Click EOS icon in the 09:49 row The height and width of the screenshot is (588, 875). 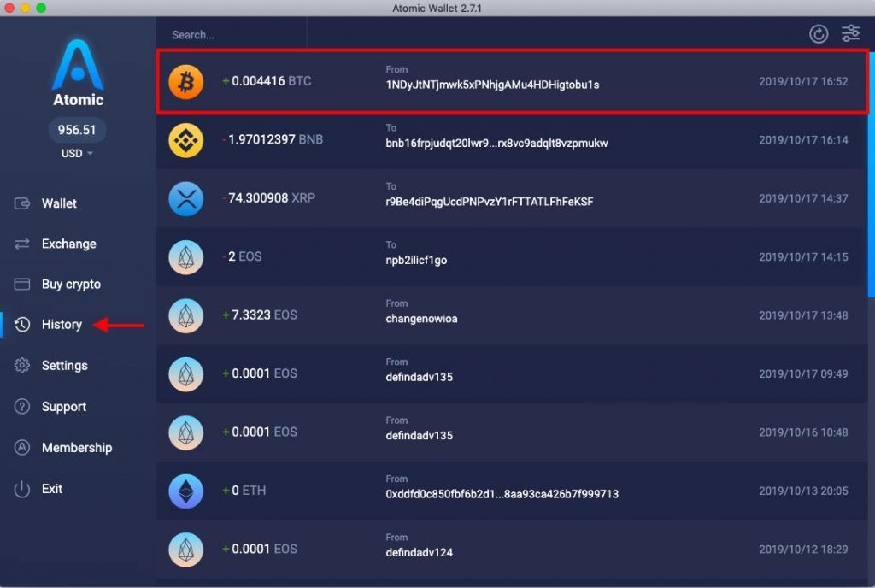(185, 374)
